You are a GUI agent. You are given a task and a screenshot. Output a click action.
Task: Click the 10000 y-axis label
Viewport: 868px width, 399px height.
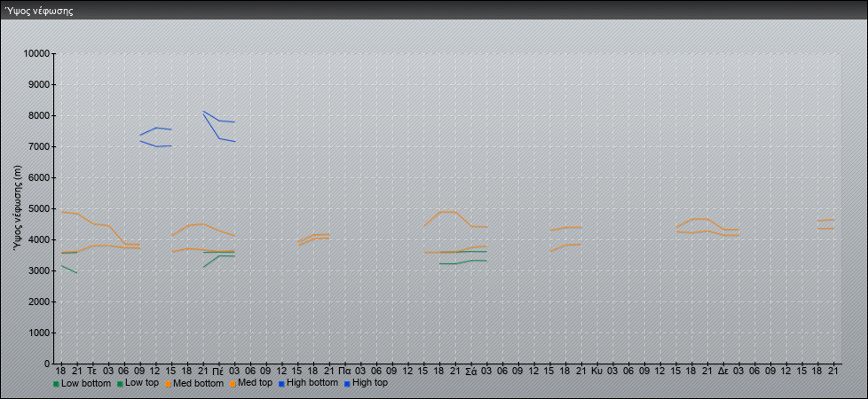pos(36,54)
